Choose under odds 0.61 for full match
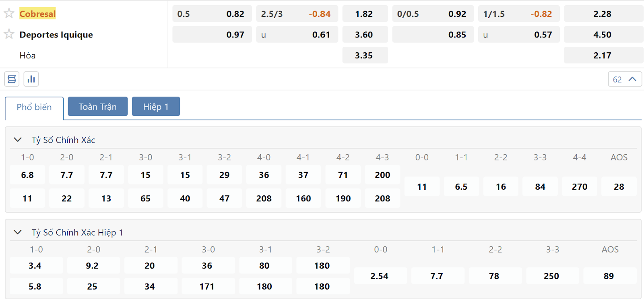Viewport: 644px width, 302px height. pos(297,35)
